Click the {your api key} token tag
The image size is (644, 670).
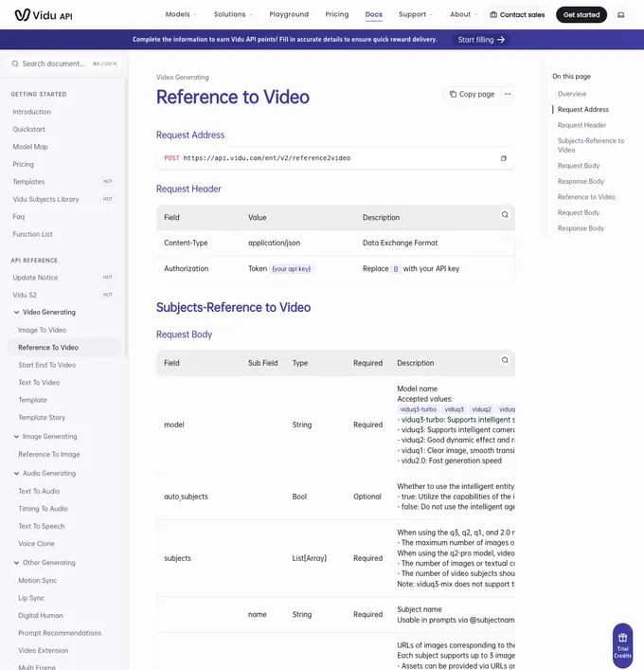click(292, 269)
